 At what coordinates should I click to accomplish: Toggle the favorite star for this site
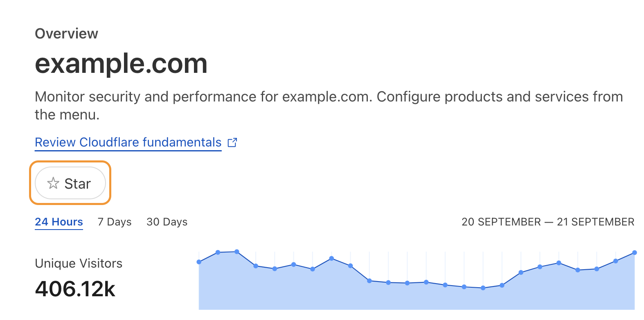click(x=70, y=183)
